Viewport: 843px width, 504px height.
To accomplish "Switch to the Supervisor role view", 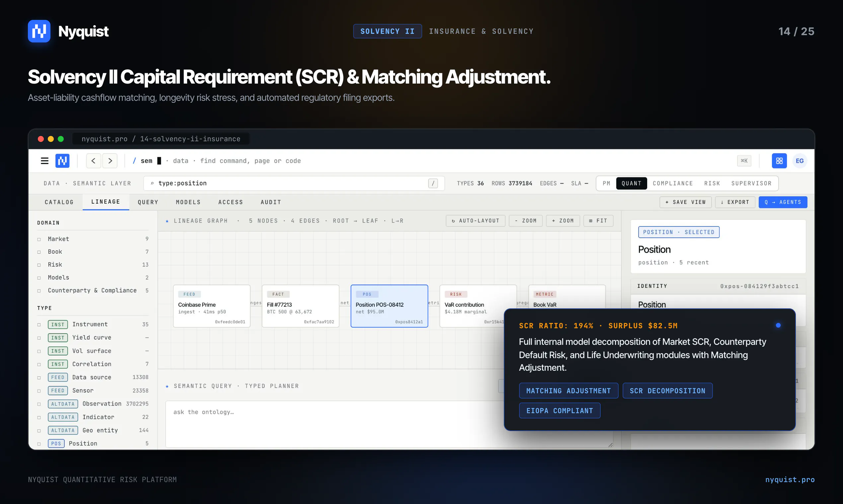I will click(751, 183).
